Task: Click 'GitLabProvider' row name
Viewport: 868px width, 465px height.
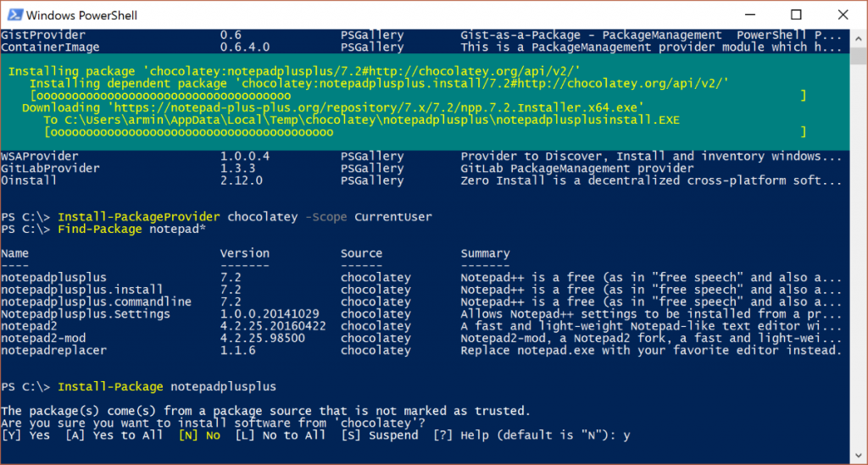Action: (x=50, y=168)
